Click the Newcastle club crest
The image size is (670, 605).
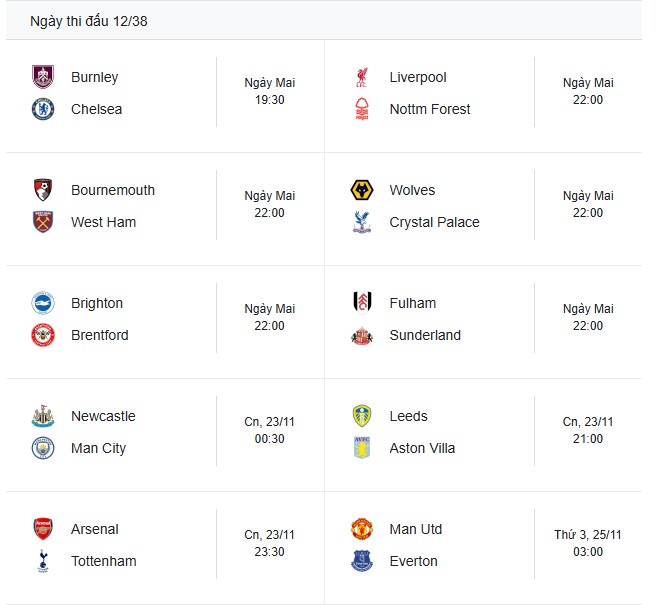[42, 416]
